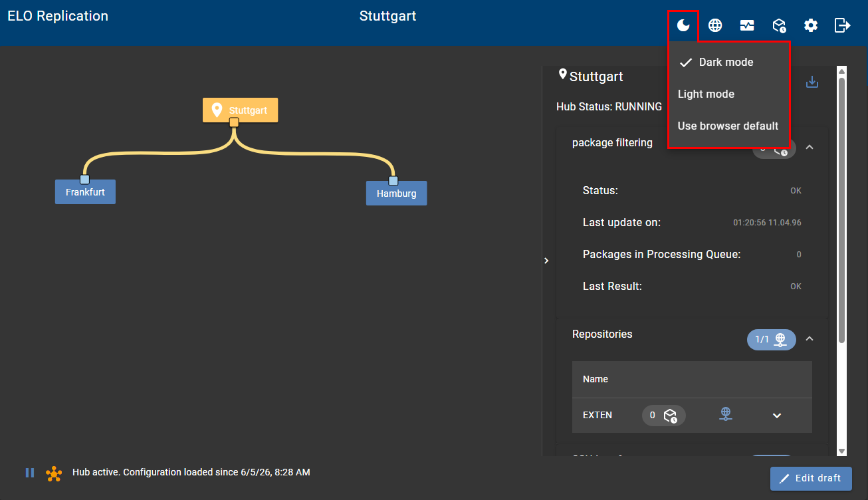Click the EXTEN repository network icon
Screen dimensions: 868x500
pos(726,414)
